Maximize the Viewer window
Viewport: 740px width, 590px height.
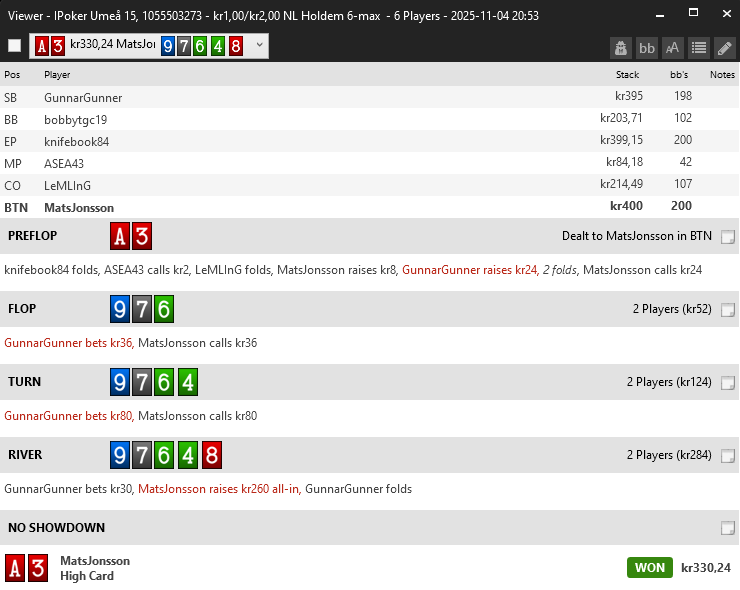pos(692,15)
